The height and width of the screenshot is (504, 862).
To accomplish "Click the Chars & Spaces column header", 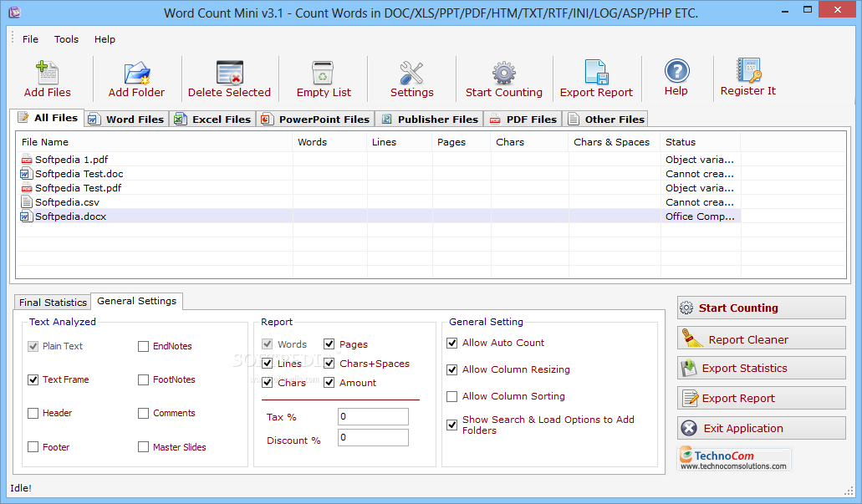I will (x=615, y=142).
